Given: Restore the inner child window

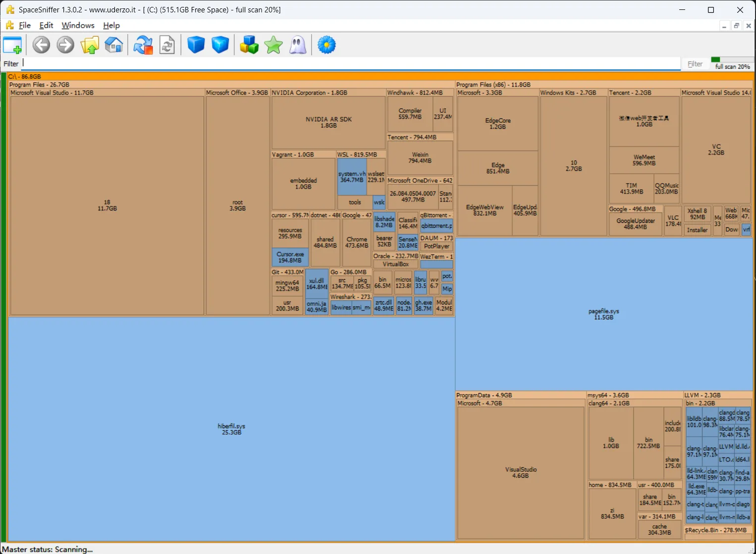Looking at the screenshot, I should [x=737, y=26].
